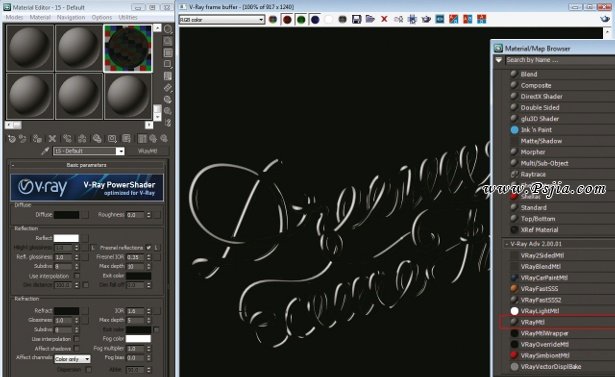Click the red X clear image icon
The image size is (615, 377).
(x=384, y=19)
